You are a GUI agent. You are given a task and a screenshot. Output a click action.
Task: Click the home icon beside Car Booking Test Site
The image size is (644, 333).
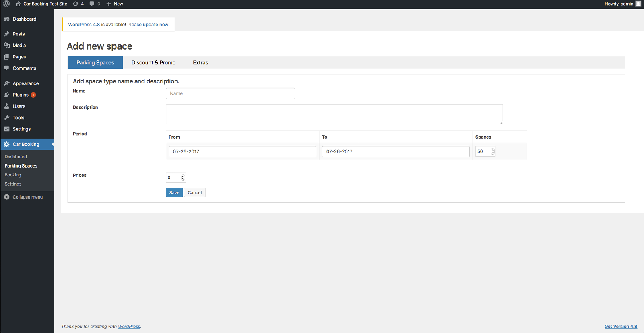coord(18,4)
